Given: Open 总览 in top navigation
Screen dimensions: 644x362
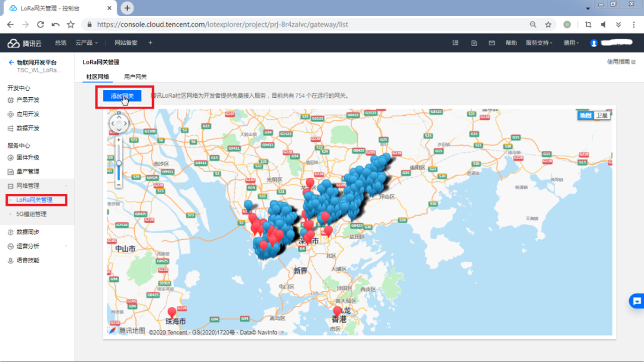Looking at the screenshot, I should pyautogui.click(x=60, y=43).
